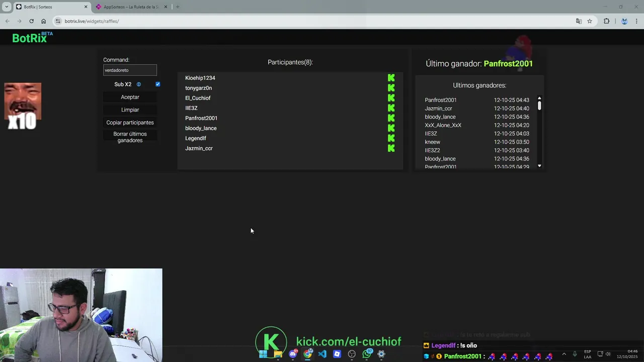Image resolution: width=644 pixels, height=362 pixels.
Task: Click the browser address bar URL
Action: tap(92, 21)
